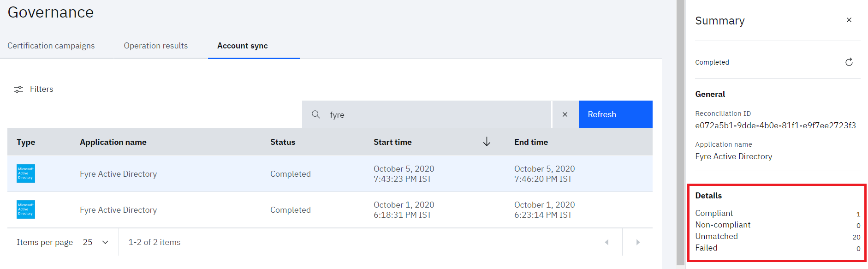This screenshot has height=269, width=868.
Task: Go to the next page arrow
Action: [x=638, y=242]
